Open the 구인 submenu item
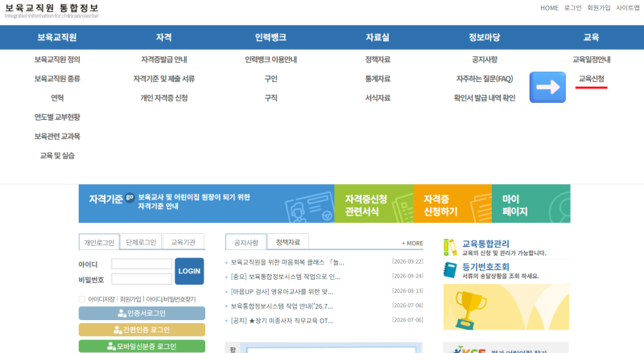644x353 pixels. click(x=270, y=79)
